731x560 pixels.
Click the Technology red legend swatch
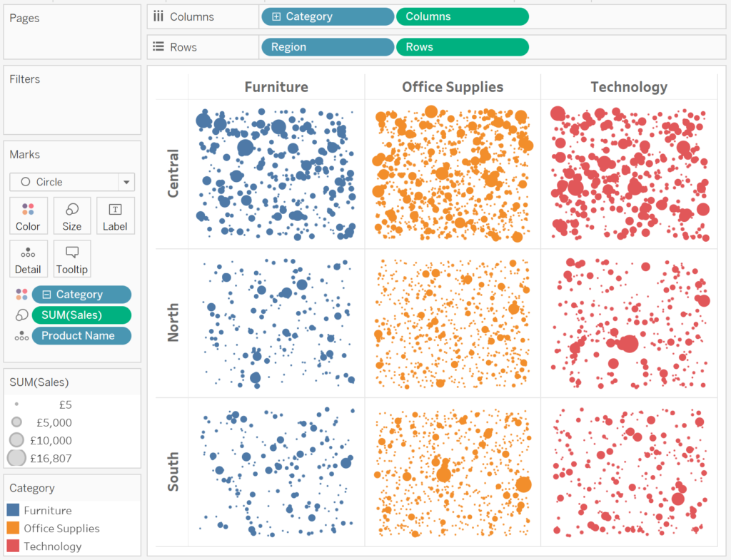point(13,546)
